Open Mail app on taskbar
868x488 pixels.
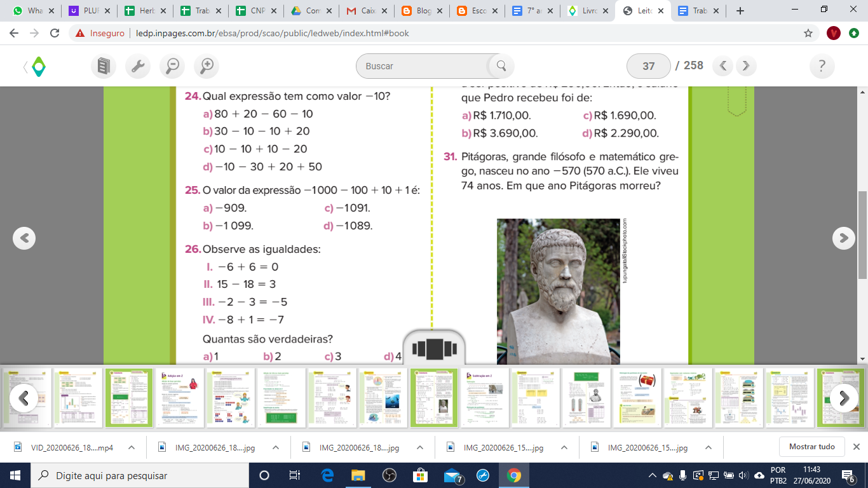(x=452, y=475)
